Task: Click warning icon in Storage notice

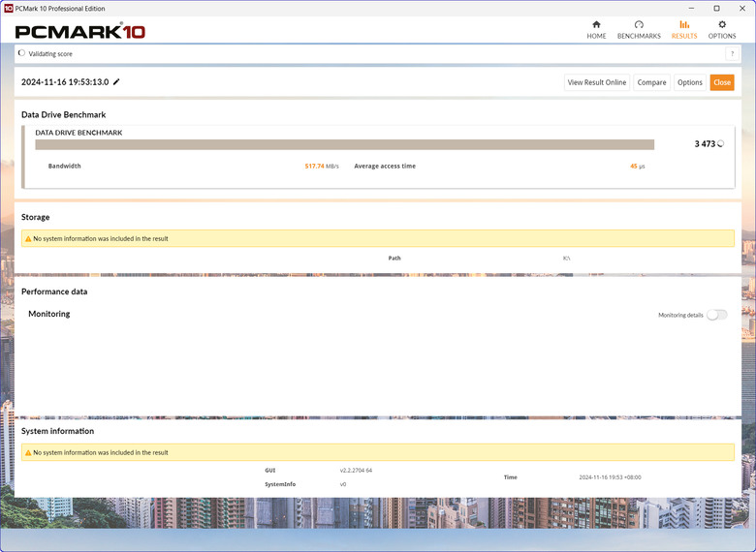Action: [x=28, y=239]
